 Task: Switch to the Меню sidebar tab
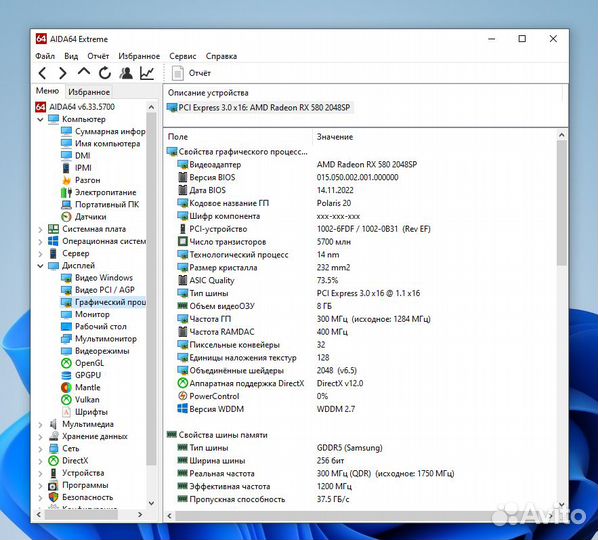click(47, 91)
